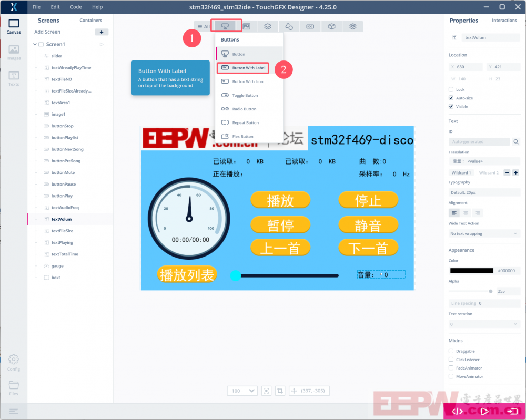Click the 暂停 button on canvas

[280, 224]
